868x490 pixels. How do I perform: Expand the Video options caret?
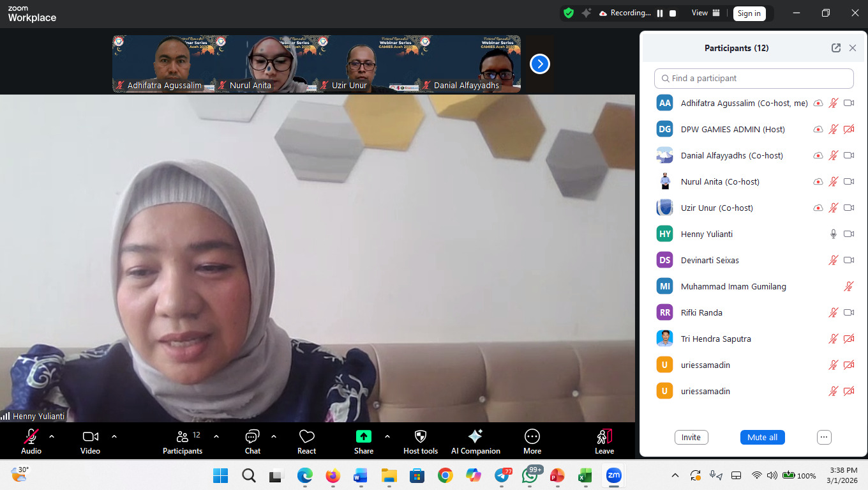point(114,436)
